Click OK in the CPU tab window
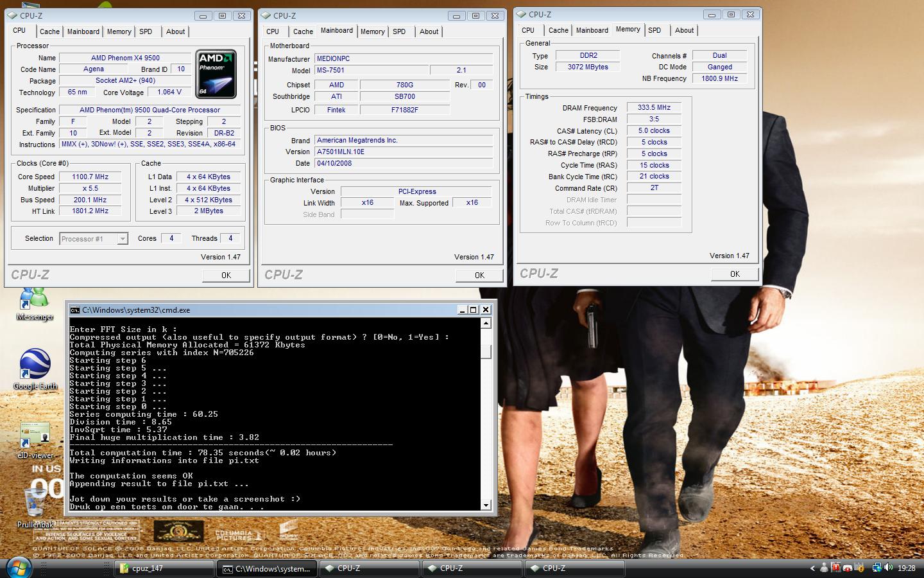 pyautogui.click(x=226, y=275)
